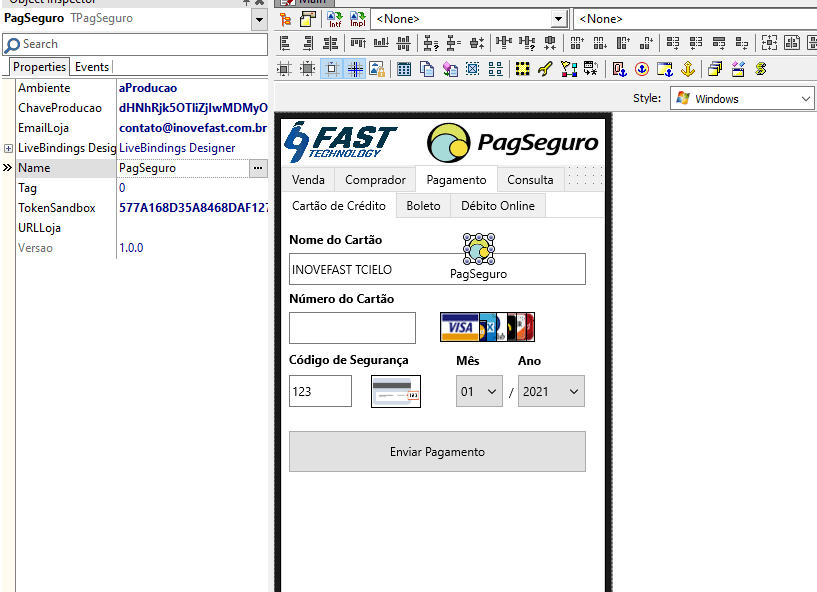
Task: Switch to the Events tab
Action: (92, 67)
